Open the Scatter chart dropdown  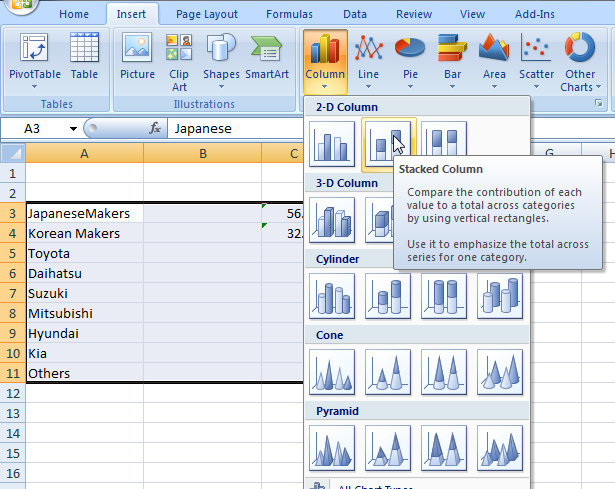(536, 61)
